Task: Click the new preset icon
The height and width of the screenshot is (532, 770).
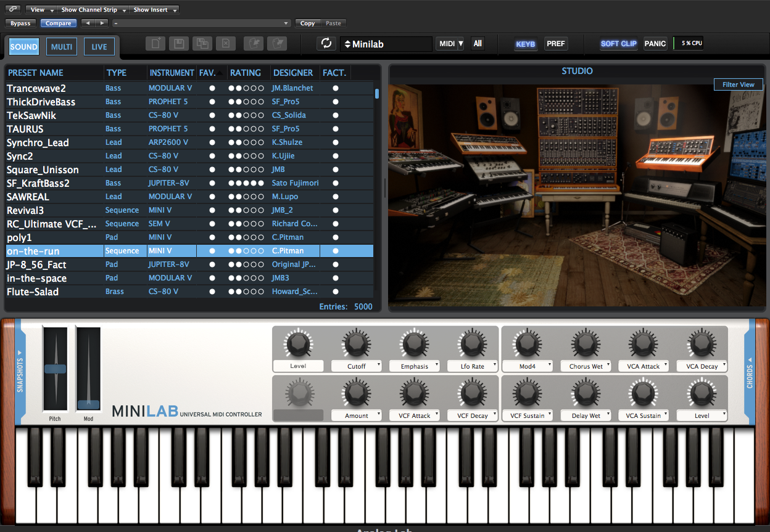Action: (155, 44)
